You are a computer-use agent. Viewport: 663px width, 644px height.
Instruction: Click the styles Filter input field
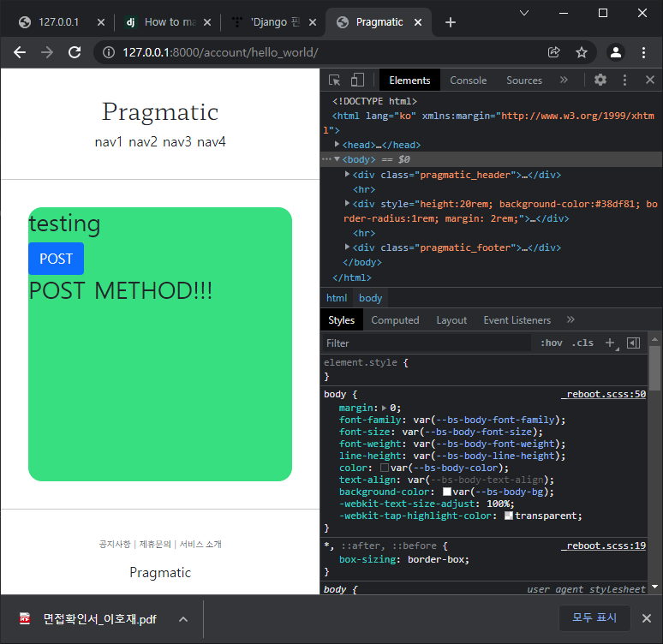pyautogui.click(x=427, y=343)
